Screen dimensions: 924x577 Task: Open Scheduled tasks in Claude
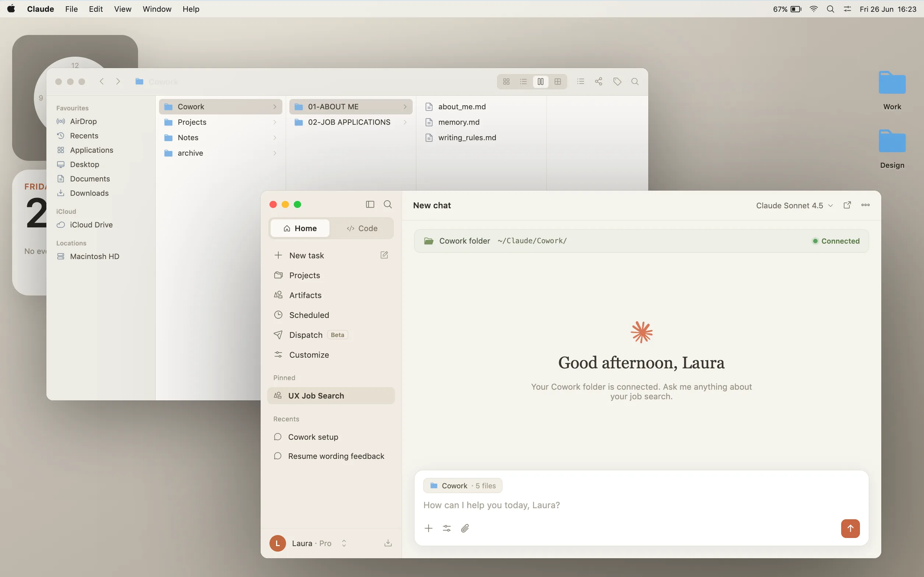[331, 315]
